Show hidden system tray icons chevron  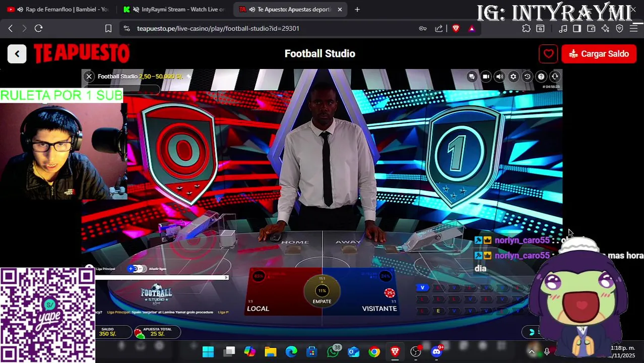(532, 351)
